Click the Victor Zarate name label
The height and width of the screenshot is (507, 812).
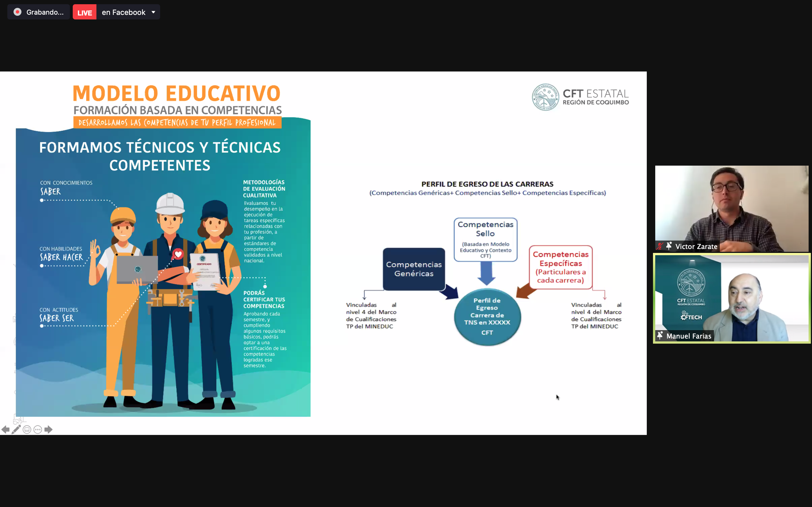click(x=696, y=246)
